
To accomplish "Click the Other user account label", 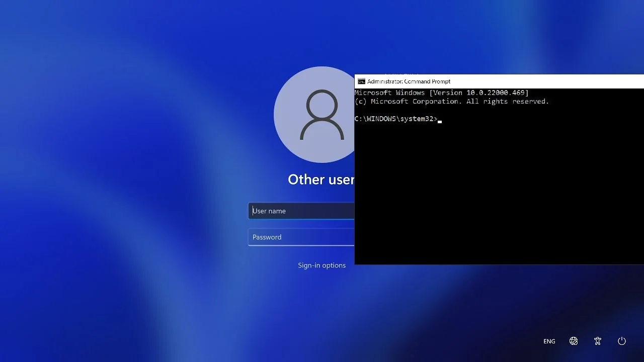I will tap(321, 179).
